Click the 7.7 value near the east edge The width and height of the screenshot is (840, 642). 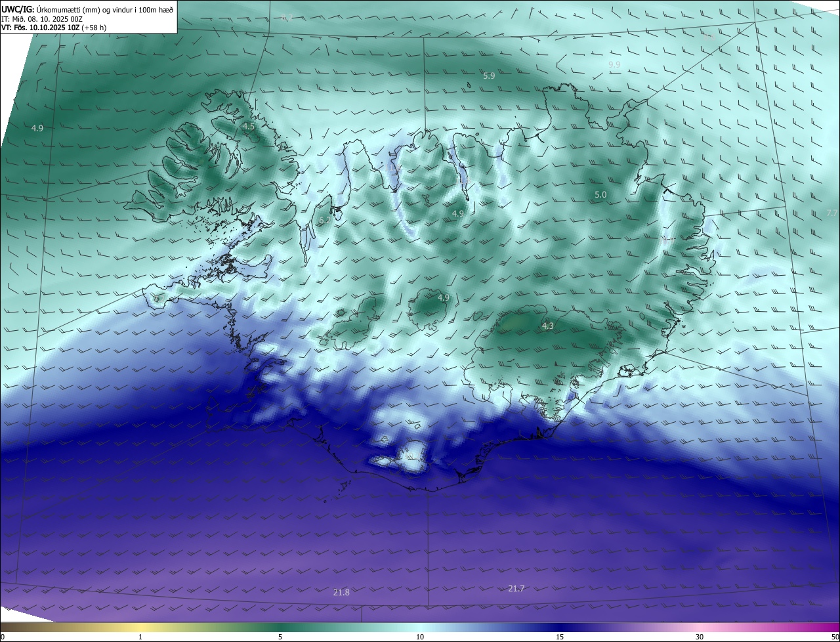tap(832, 213)
